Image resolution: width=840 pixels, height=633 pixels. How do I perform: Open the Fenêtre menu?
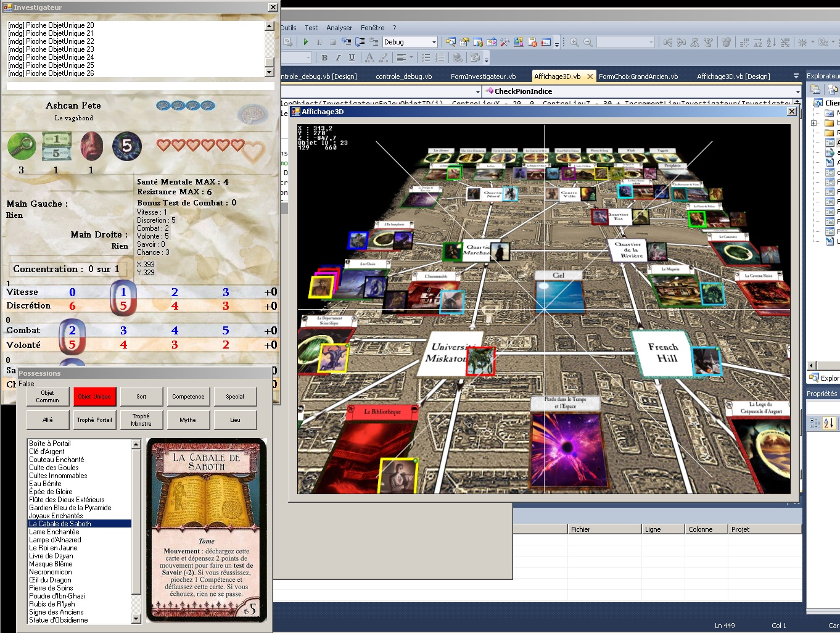pyautogui.click(x=373, y=28)
